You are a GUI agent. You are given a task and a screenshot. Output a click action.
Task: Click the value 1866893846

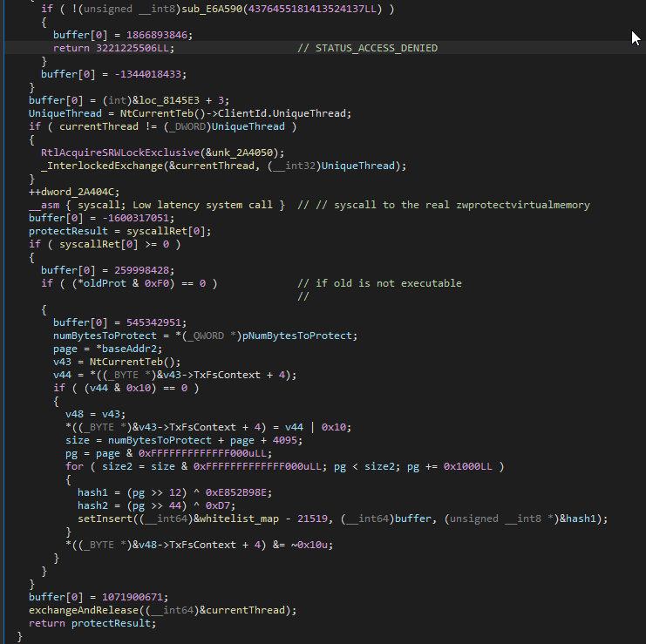pyautogui.click(x=157, y=35)
